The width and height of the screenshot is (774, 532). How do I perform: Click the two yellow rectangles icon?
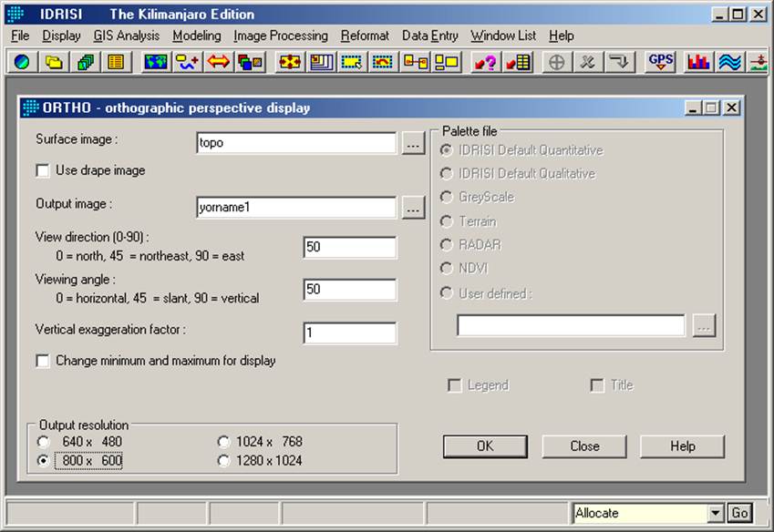coord(446,62)
